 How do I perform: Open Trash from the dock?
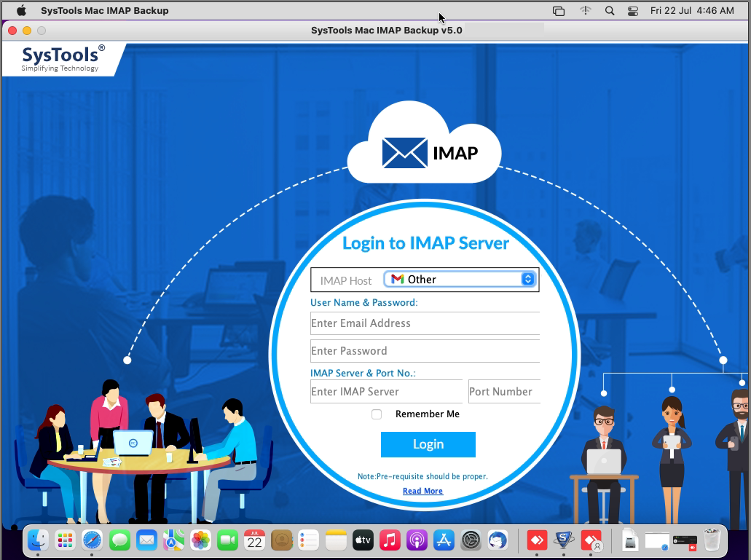712,540
